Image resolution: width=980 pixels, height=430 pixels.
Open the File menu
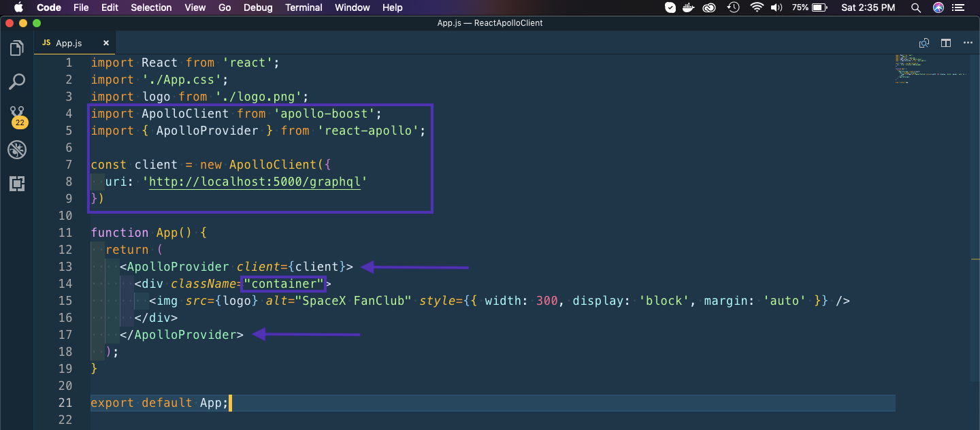(x=81, y=7)
